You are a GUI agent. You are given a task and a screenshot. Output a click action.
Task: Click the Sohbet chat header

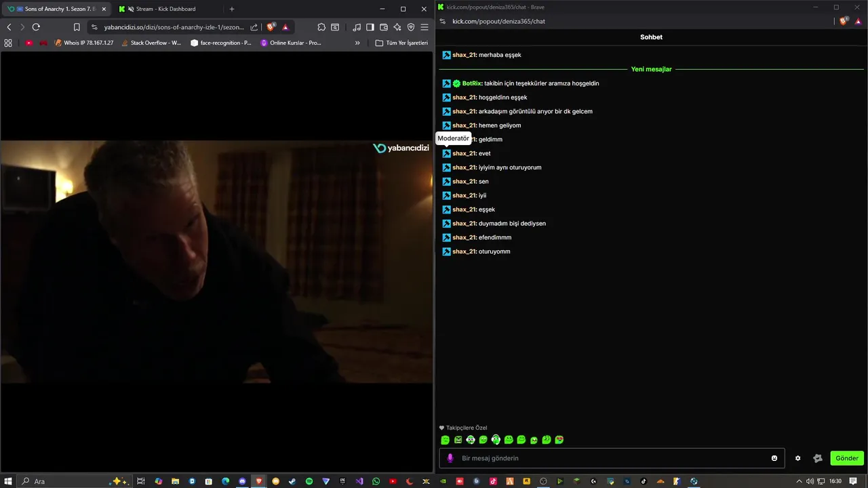tap(651, 37)
